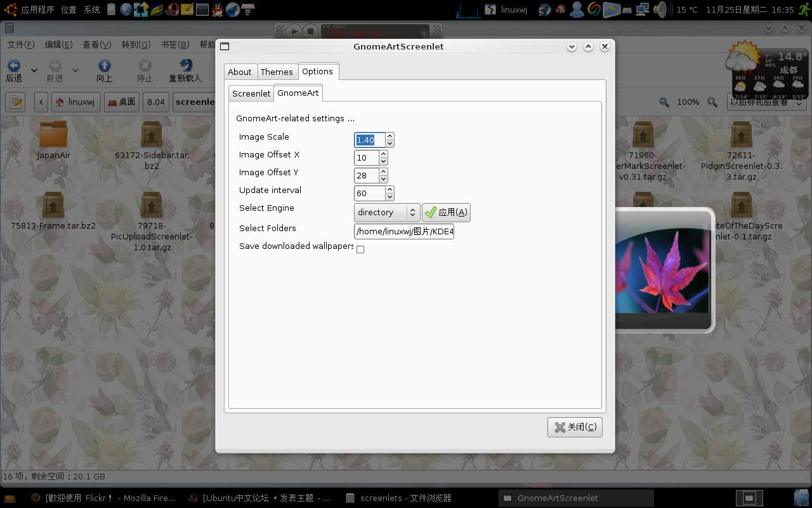Decrease Image Offset X with down arrow
Screen dimensions: 812x508
tap(383, 161)
